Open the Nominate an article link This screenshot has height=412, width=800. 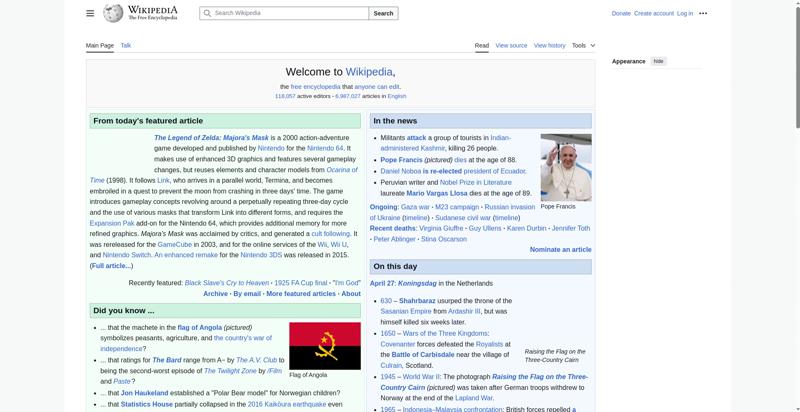click(561, 249)
